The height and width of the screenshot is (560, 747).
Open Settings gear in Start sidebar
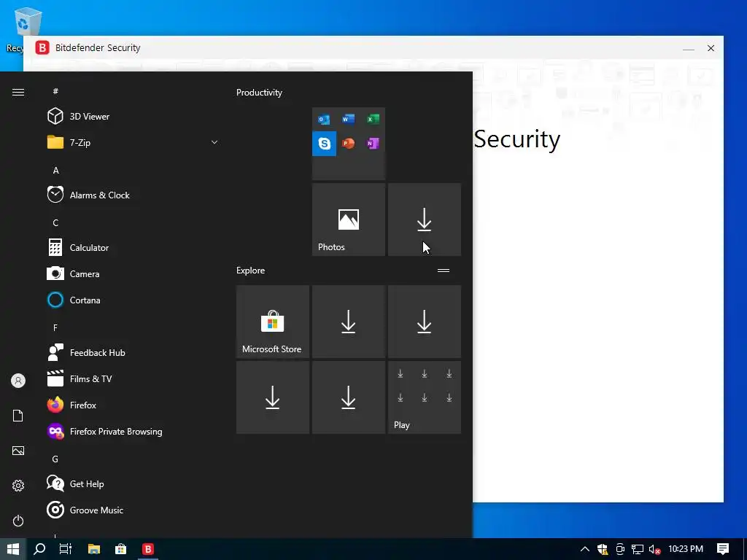coord(18,486)
